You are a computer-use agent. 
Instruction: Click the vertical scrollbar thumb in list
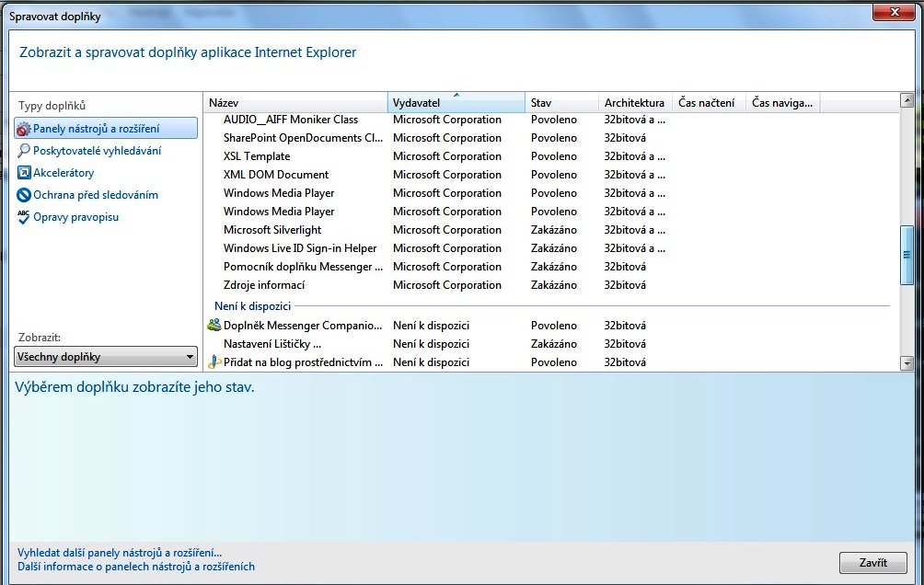(907, 255)
